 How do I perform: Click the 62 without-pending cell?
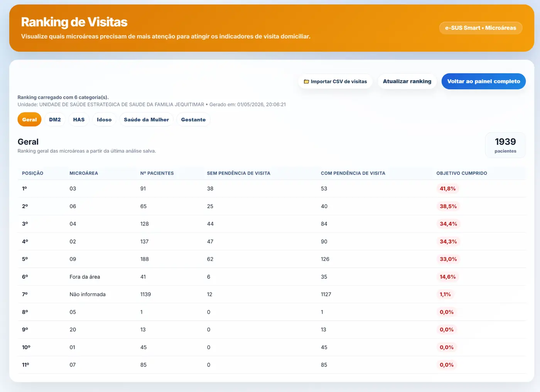[210, 259]
